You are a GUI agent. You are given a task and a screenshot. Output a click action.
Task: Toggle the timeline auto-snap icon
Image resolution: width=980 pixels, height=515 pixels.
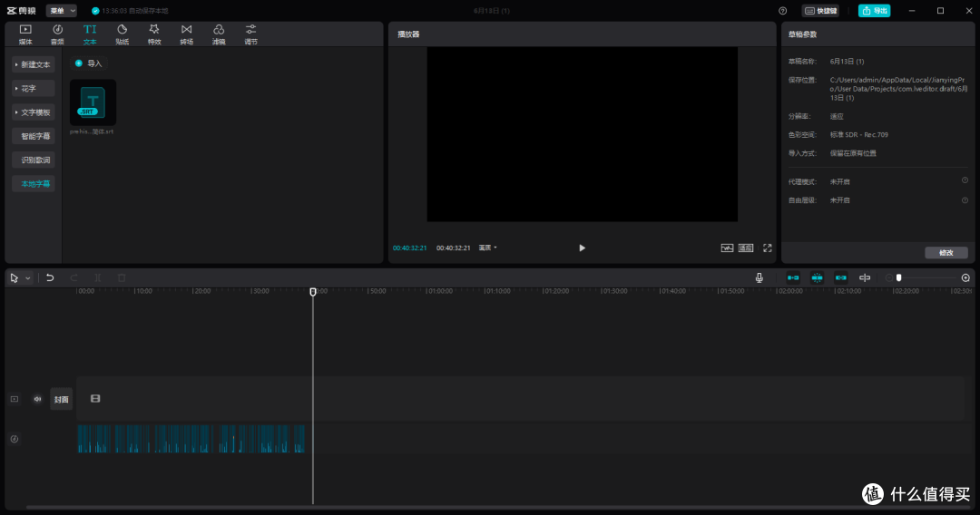click(817, 277)
